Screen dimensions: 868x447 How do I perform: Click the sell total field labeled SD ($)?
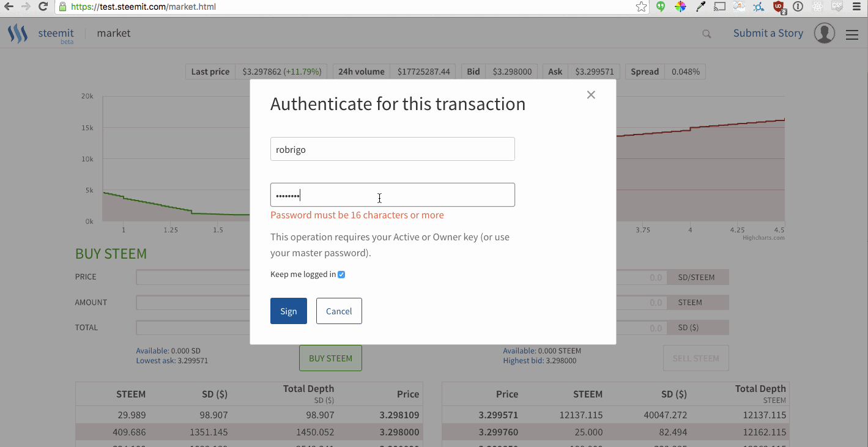642,328
